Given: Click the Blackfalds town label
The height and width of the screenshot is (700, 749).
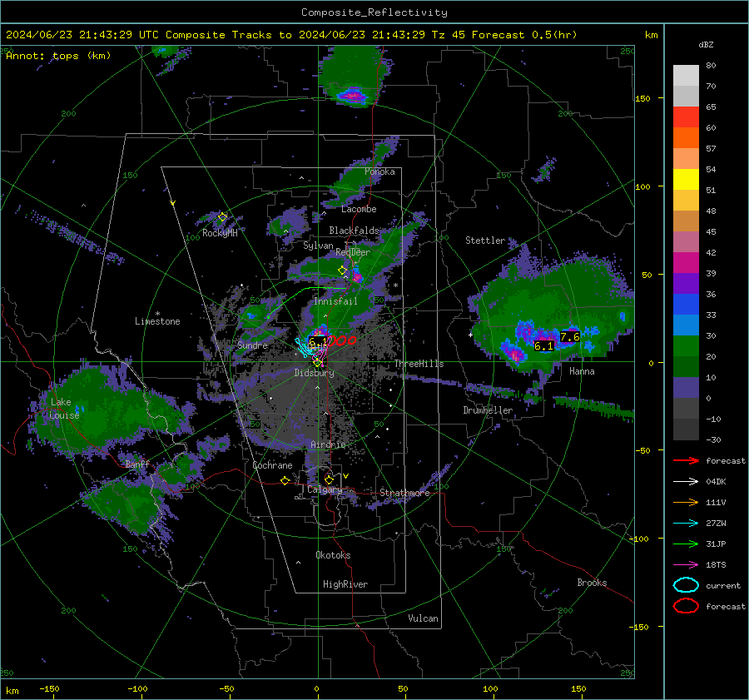Looking at the screenshot, I should coord(354,231).
